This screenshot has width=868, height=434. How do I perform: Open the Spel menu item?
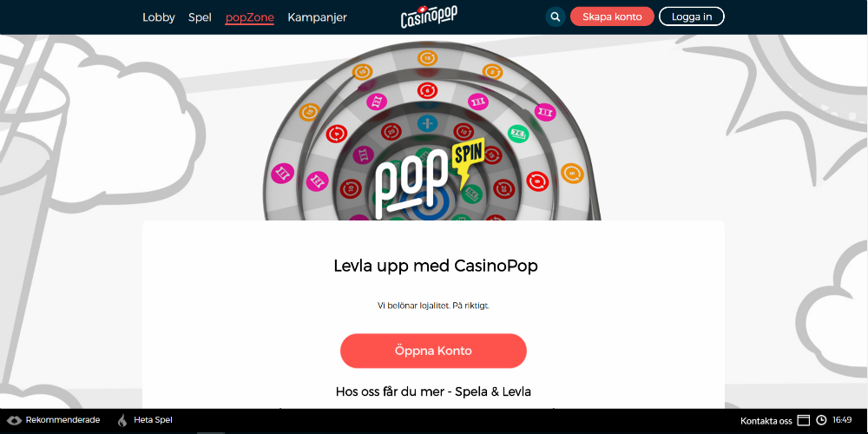click(200, 17)
